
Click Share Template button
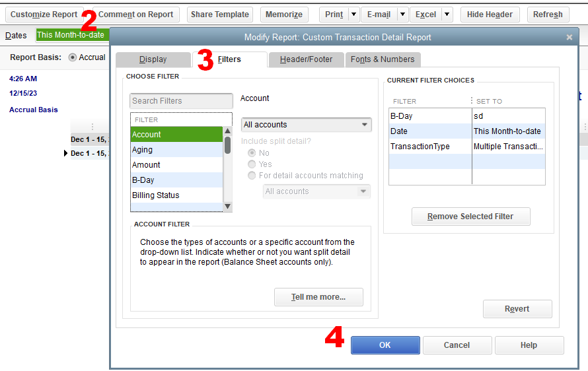[x=220, y=15]
